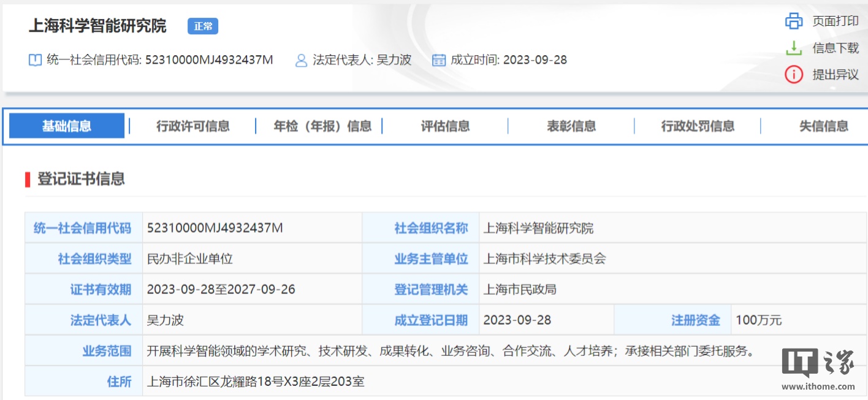Click header text 法定代表人: 吴力波

(x=362, y=60)
